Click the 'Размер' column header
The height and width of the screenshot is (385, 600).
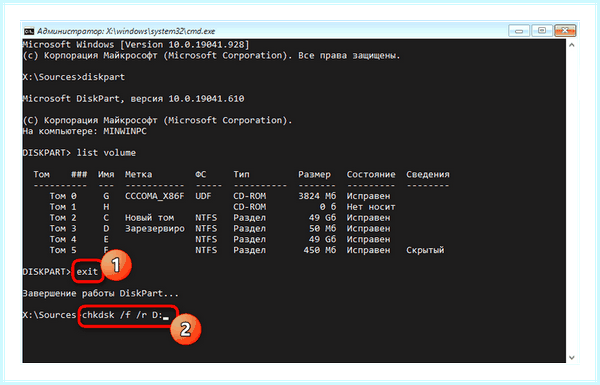315,175
